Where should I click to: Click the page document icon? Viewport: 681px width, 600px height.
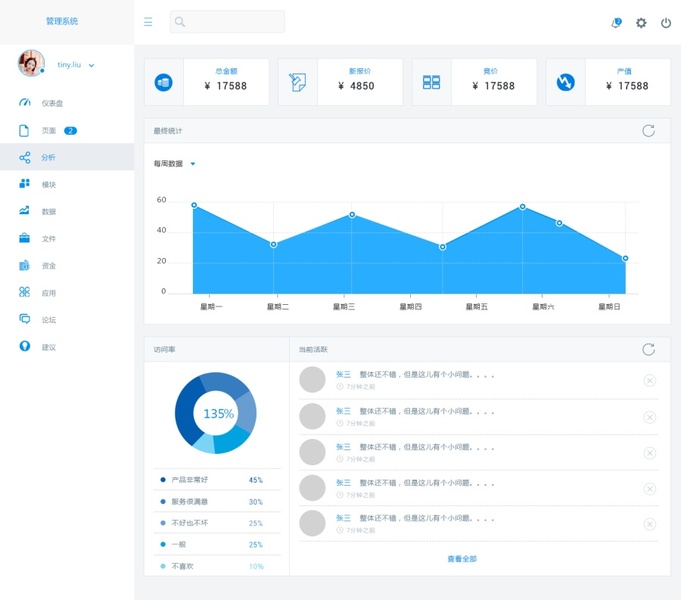pyautogui.click(x=24, y=130)
